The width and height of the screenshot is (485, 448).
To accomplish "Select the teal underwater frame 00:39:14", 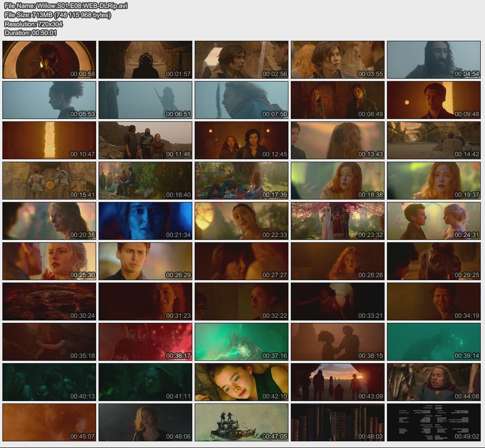I will [434, 342].
